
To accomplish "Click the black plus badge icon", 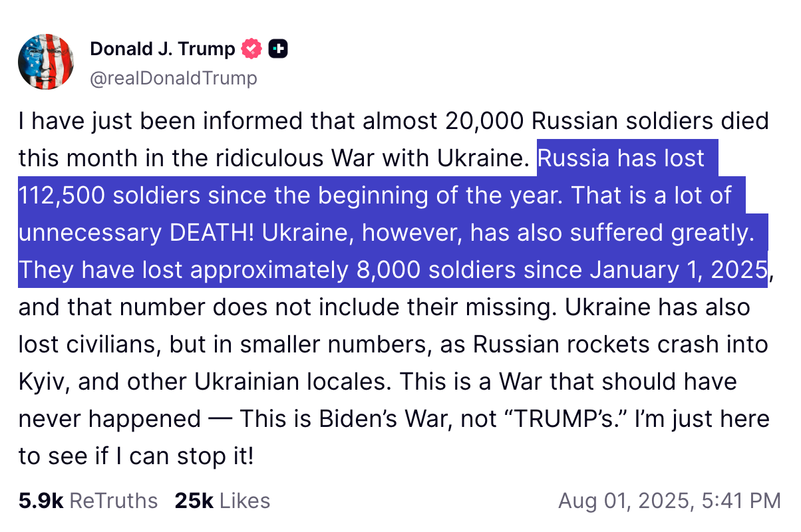I will pos(277,49).
